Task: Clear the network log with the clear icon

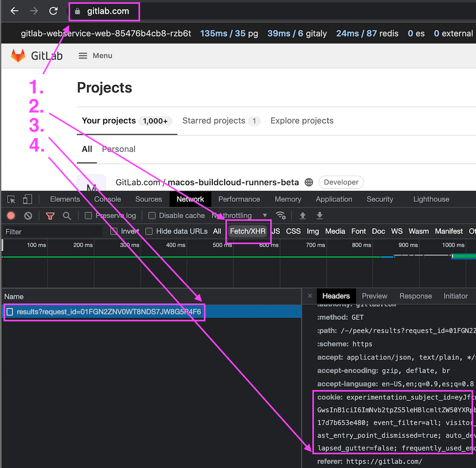Action: pyautogui.click(x=28, y=215)
